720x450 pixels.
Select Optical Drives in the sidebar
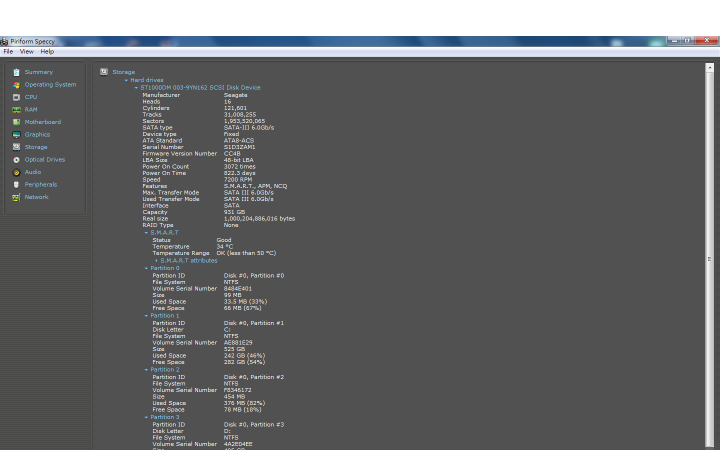point(45,159)
